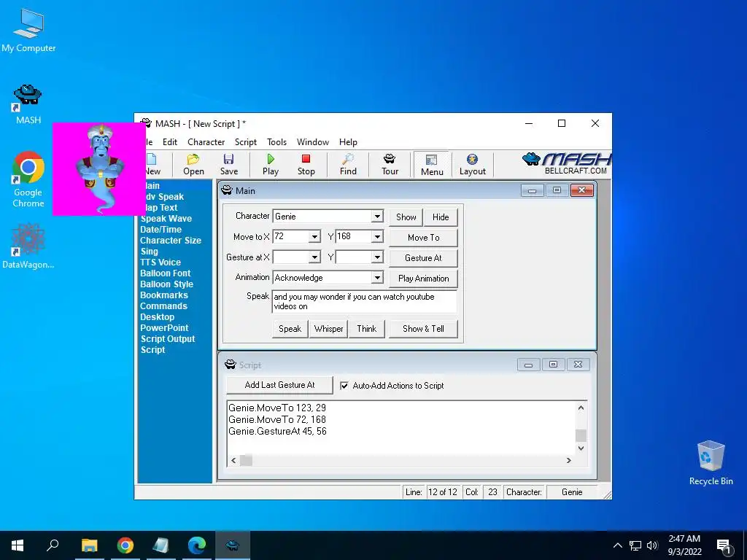Click the Show & Tell button
Viewport: 747px width, 560px height.
423,329
